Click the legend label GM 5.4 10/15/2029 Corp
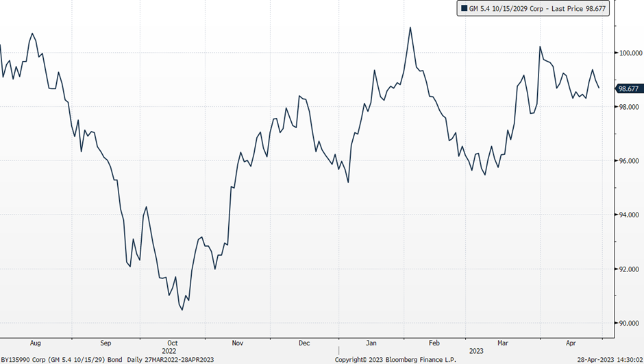The width and height of the screenshot is (644, 364). 506,8
